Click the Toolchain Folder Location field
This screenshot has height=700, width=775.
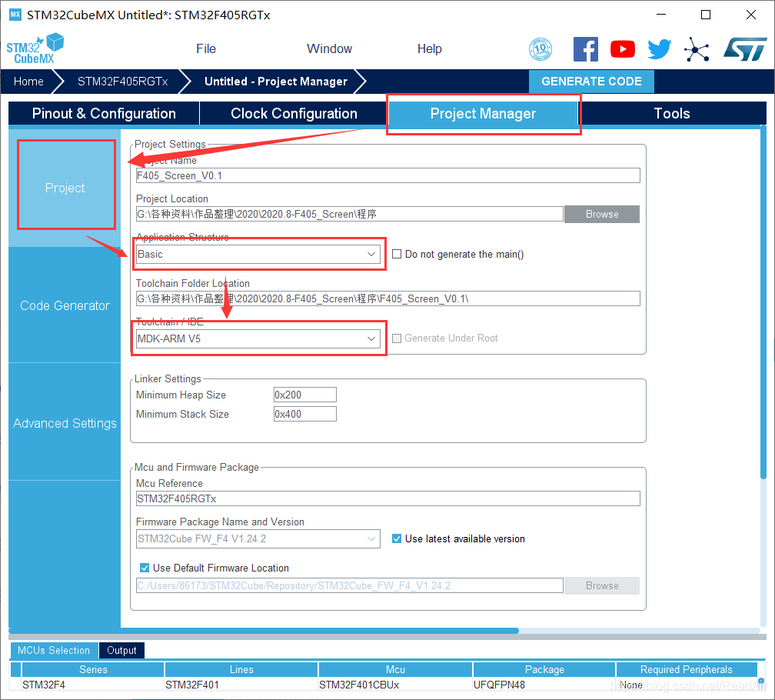388,298
